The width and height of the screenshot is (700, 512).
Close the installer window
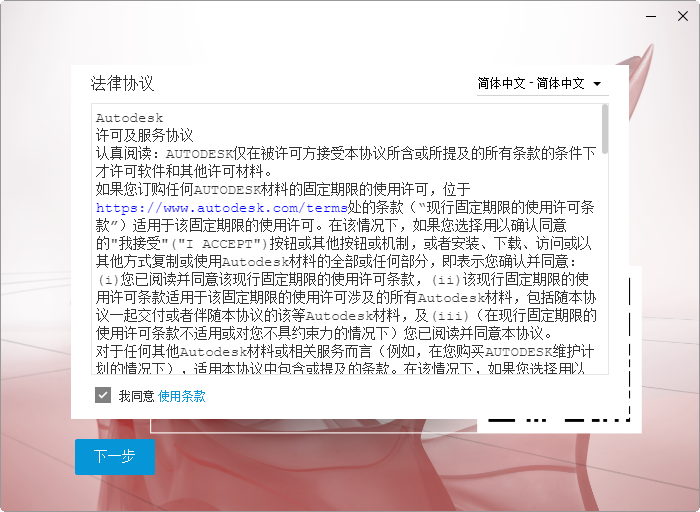683,16
